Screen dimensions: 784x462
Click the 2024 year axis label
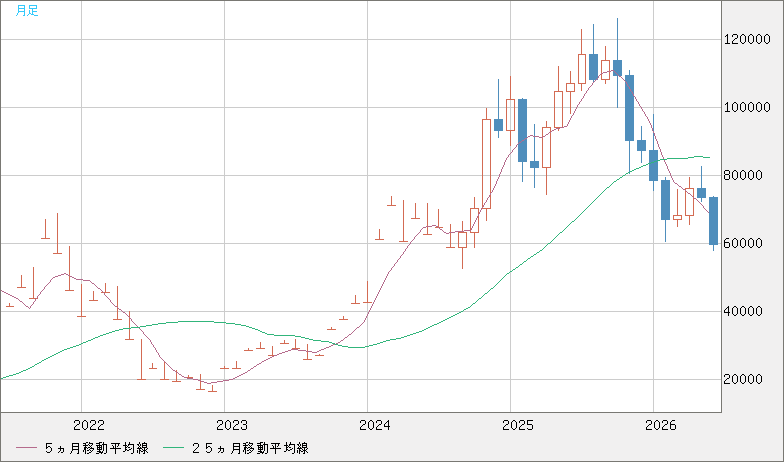tap(374, 426)
